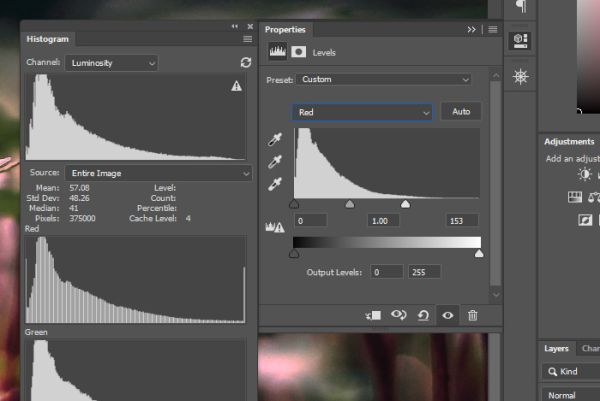Select the layer mask icon in Properties
600x401 pixels.
tap(298, 52)
